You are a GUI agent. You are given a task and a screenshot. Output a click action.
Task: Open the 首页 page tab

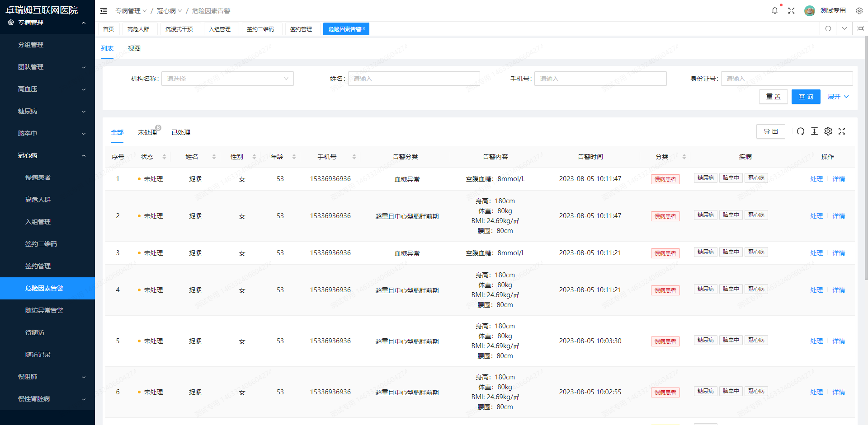click(108, 29)
